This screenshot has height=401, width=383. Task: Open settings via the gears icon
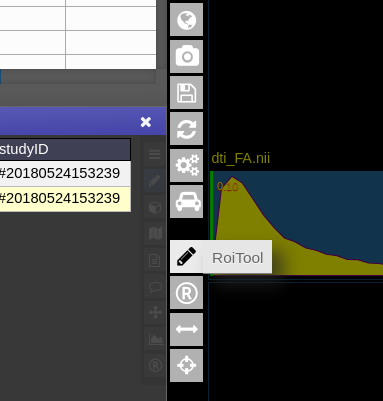tap(186, 165)
